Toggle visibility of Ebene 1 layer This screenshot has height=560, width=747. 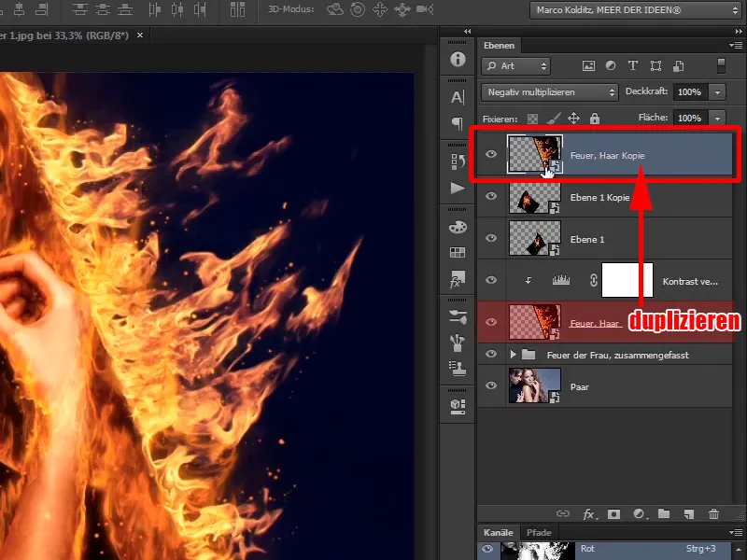point(491,238)
